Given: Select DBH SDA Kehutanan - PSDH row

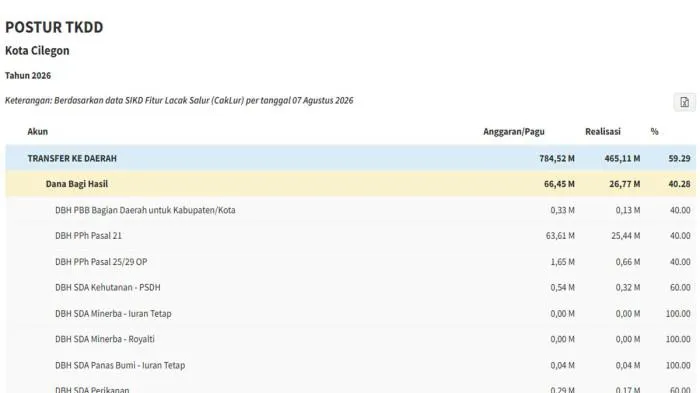Looking at the screenshot, I should click(x=350, y=288).
